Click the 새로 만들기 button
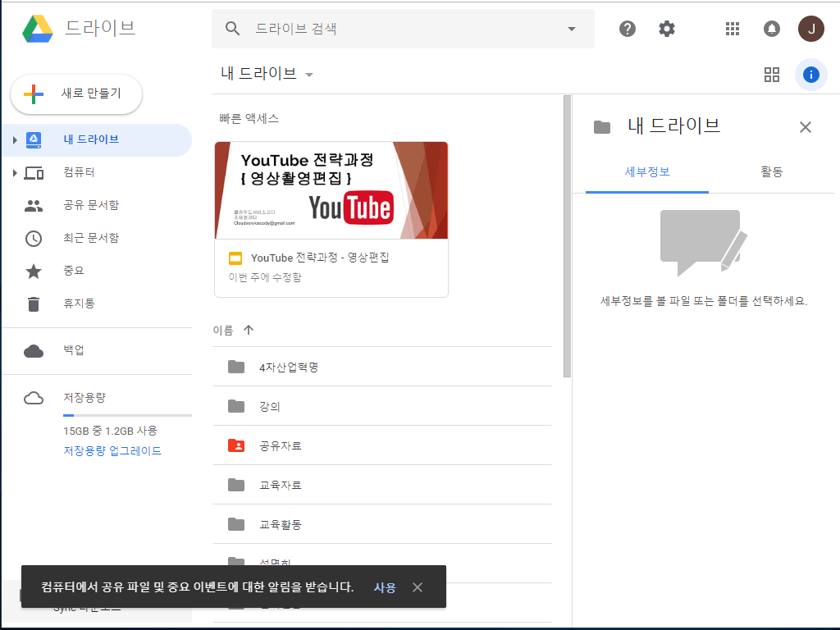This screenshot has width=840, height=630. [76, 94]
